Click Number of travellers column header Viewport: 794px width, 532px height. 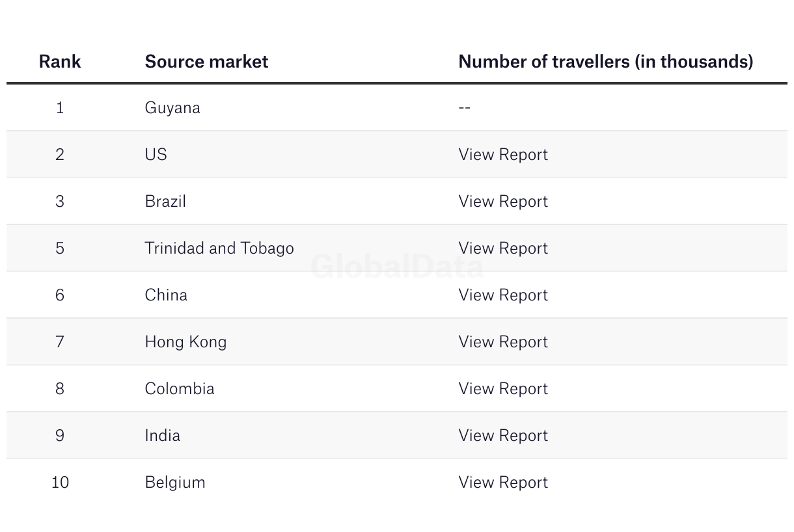point(606,61)
